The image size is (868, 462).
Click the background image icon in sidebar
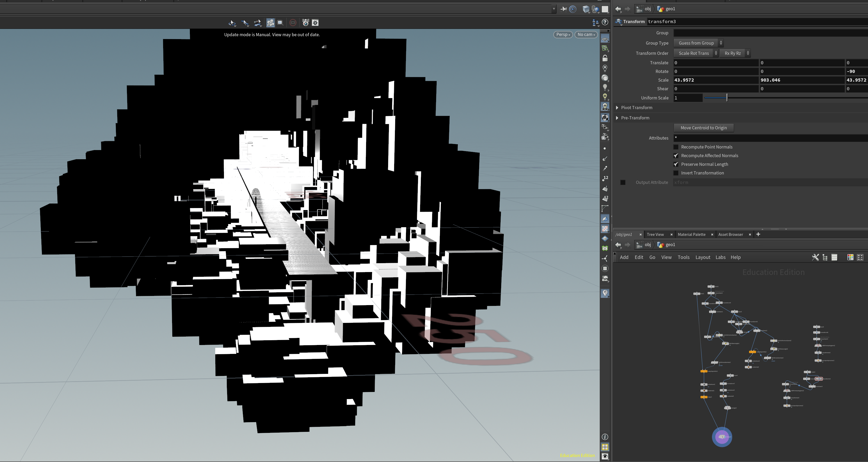[x=605, y=279]
